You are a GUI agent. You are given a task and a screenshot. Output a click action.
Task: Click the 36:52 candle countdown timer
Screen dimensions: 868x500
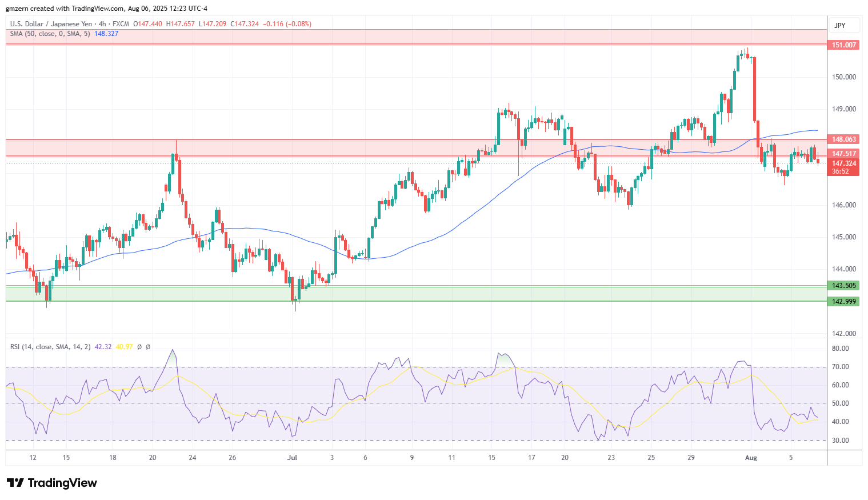click(x=841, y=171)
